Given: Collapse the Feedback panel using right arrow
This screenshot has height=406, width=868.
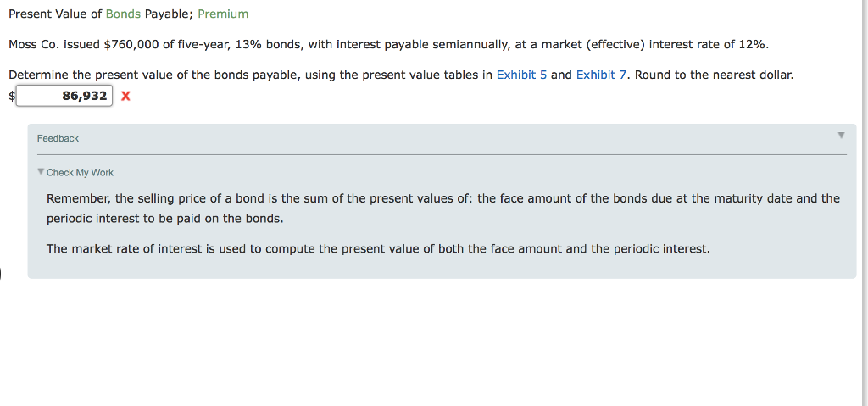Looking at the screenshot, I should coord(841,136).
